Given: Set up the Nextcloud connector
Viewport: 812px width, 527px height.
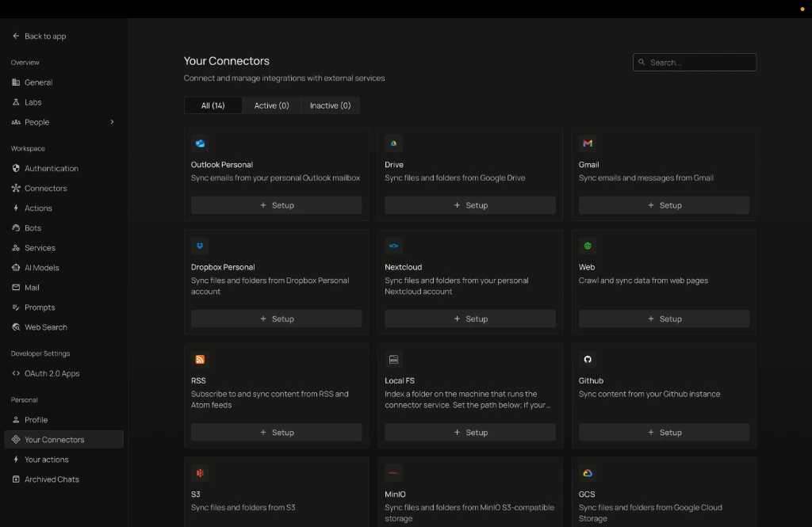Looking at the screenshot, I should [x=470, y=319].
